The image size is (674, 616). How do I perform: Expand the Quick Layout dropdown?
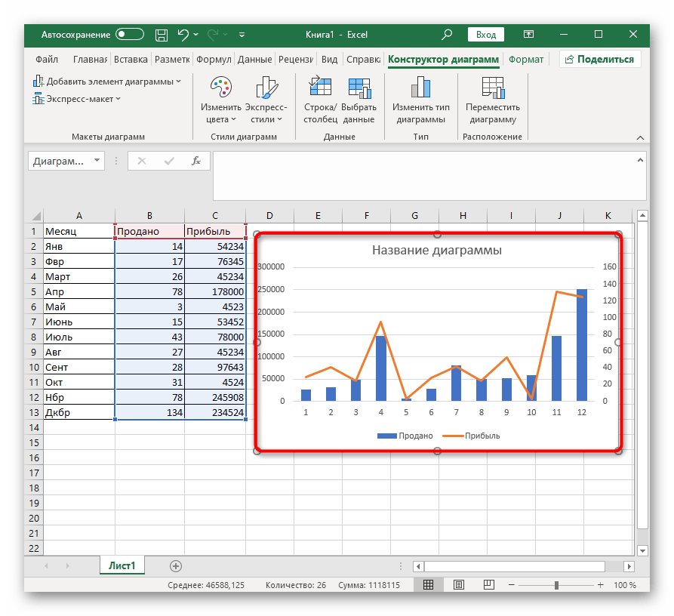76,99
